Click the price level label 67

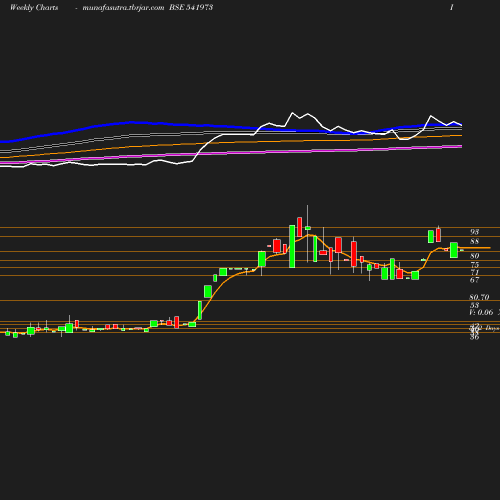(474, 280)
